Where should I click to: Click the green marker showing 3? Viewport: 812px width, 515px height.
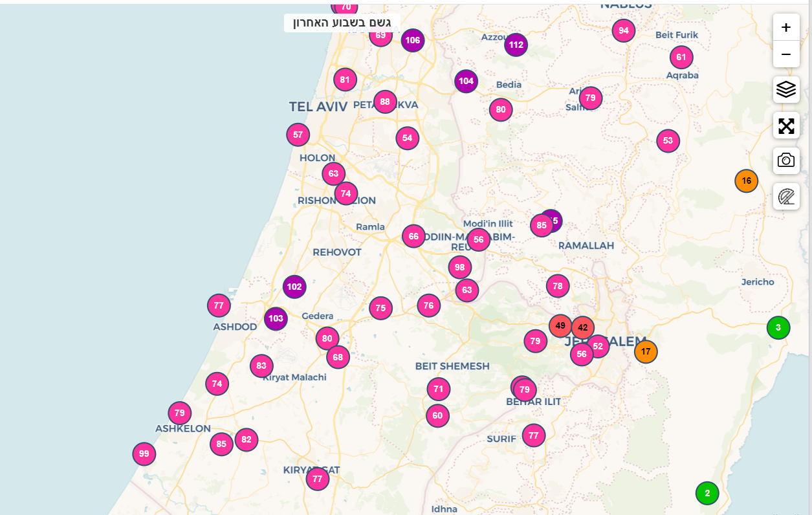click(x=778, y=327)
